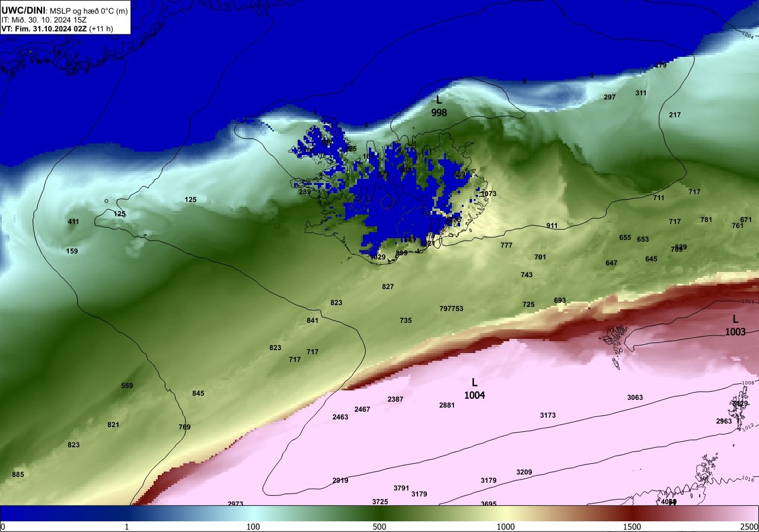Click the 781 height value
759x532 pixels.
click(706, 220)
